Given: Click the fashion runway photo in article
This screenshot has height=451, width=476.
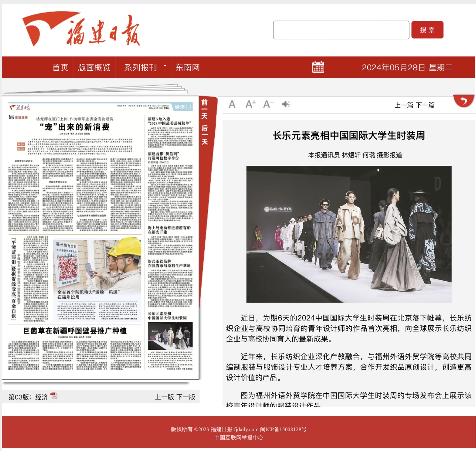Looking at the screenshot, I should tap(349, 234).
